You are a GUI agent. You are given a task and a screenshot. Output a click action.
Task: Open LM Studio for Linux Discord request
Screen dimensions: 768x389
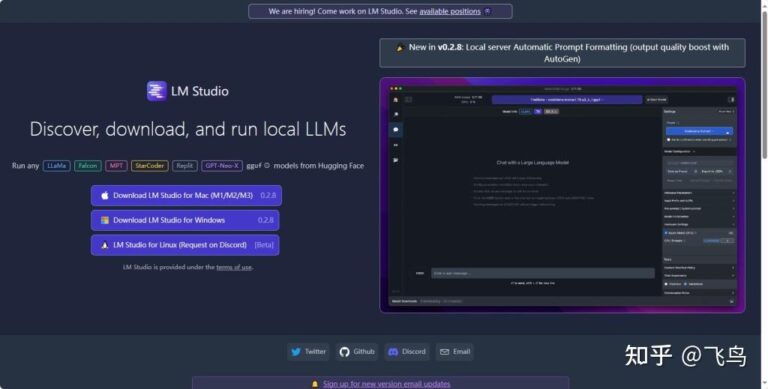[185, 245]
